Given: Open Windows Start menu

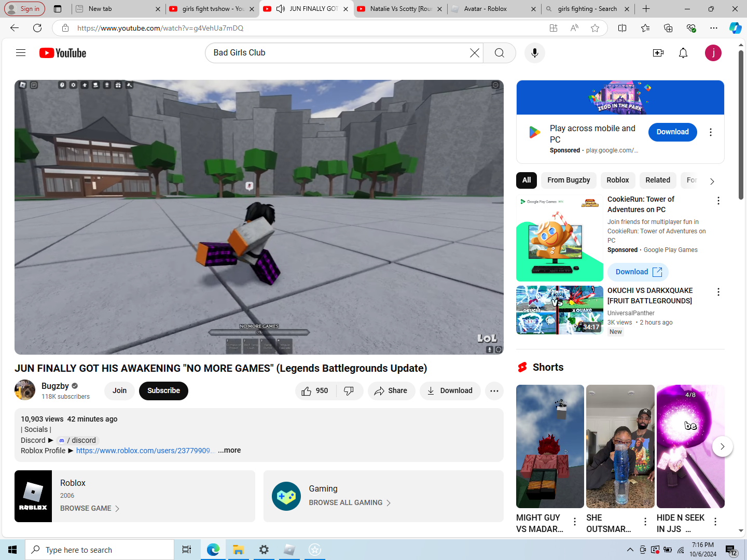Looking at the screenshot, I should point(12,550).
